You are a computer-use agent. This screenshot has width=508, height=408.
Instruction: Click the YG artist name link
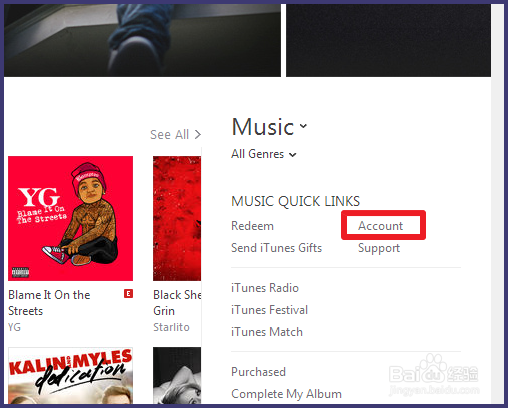[x=14, y=327]
